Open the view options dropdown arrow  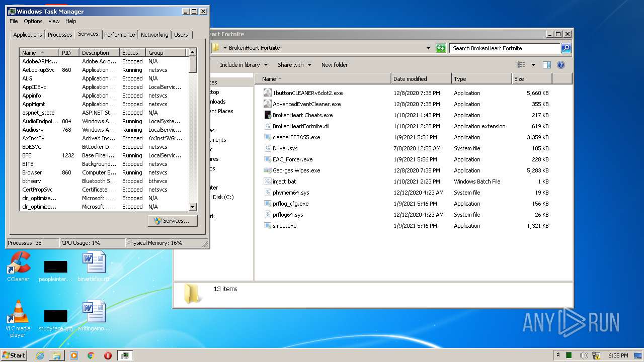click(x=533, y=65)
